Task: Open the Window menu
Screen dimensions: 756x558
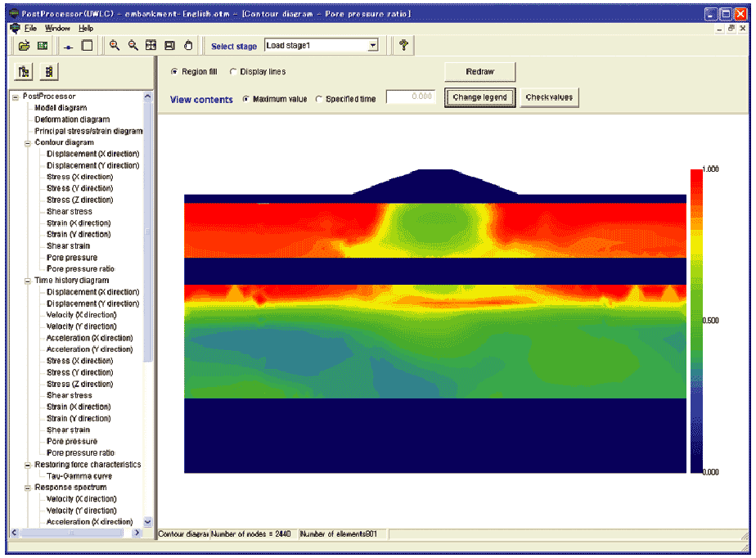Action: [x=57, y=29]
